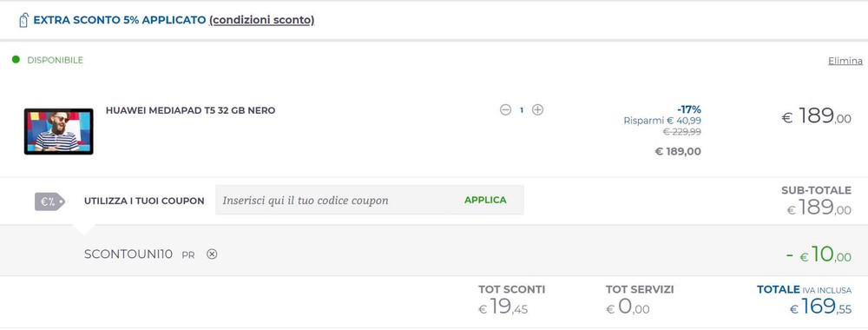
Task: Decrease quantity with the minus icon
Action: [x=505, y=109]
